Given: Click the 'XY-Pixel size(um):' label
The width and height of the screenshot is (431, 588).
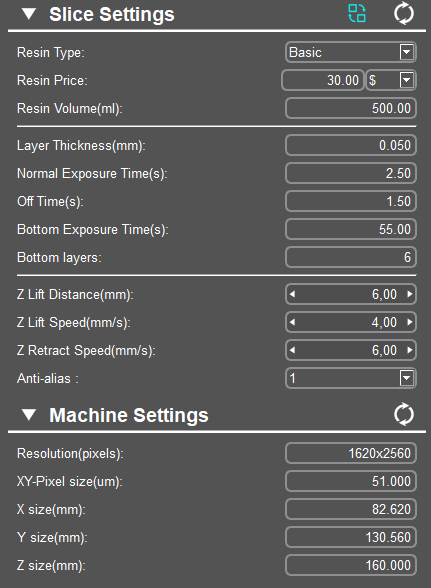Looking at the screenshot, I should point(70,482).
